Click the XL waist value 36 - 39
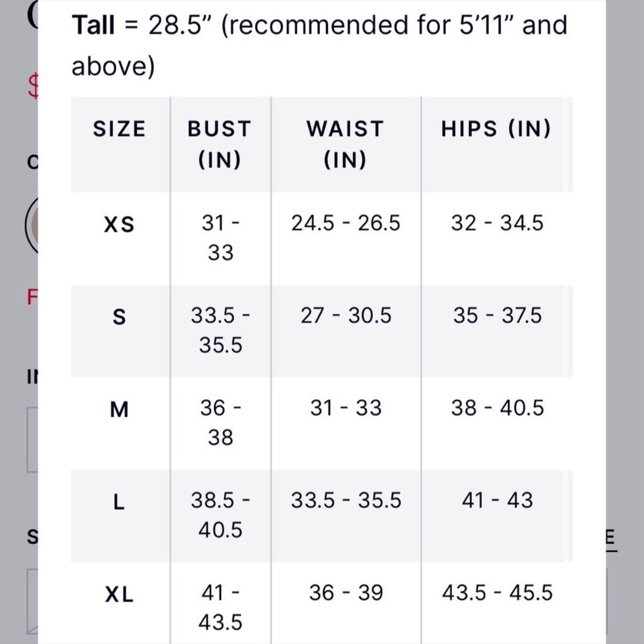 click(346, 593)
